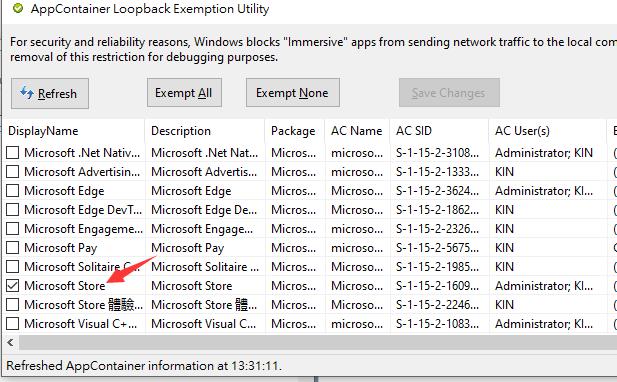Click 'Microsoft Engage...' description cell
This screenshot has width=617, height=382.
(x=202, y=229)
